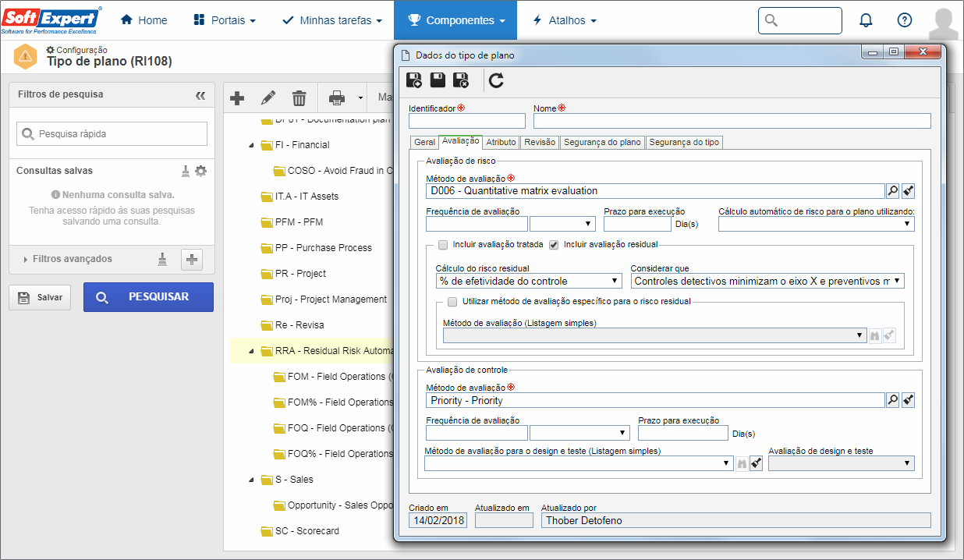Click the save and exit icon in the dialog toolbar
The height and width of the screenshot is (560, 964).
click(x=461, y=80)
